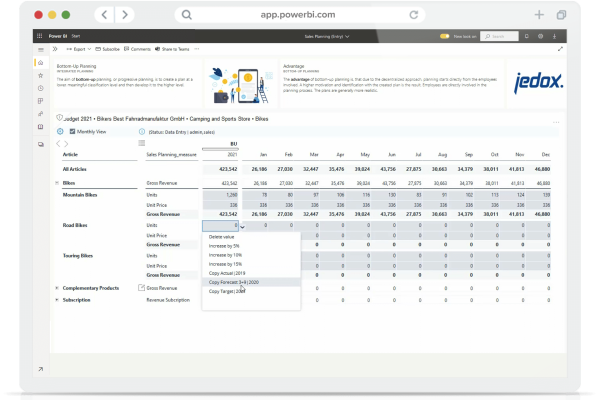Click the Power BI brand link
The height and width of the screenshot is (400, 600).
(58, 36)
